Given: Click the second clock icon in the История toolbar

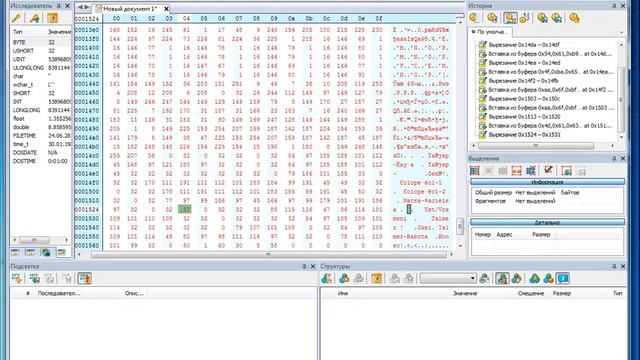Looking at the screenshot, I should (492, 18).
